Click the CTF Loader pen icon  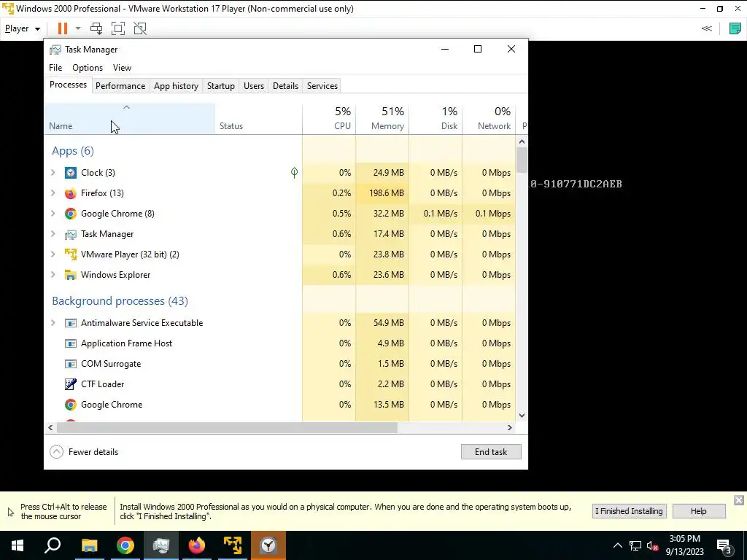pos(71,384)
